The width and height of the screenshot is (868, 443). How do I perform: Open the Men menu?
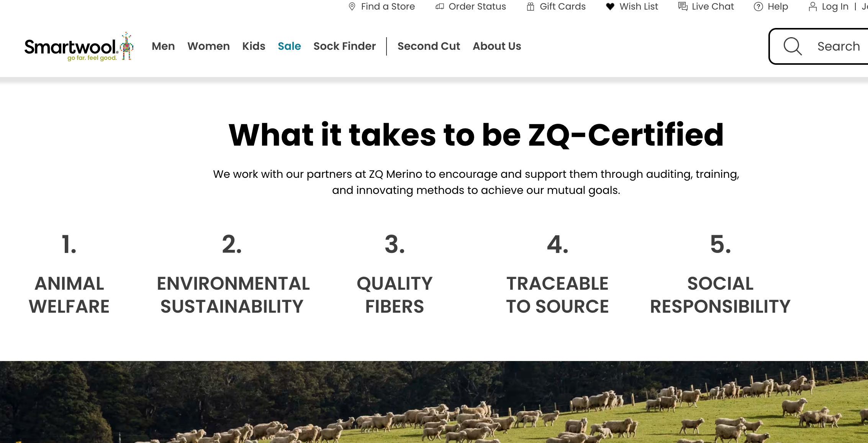click(163, 46)
